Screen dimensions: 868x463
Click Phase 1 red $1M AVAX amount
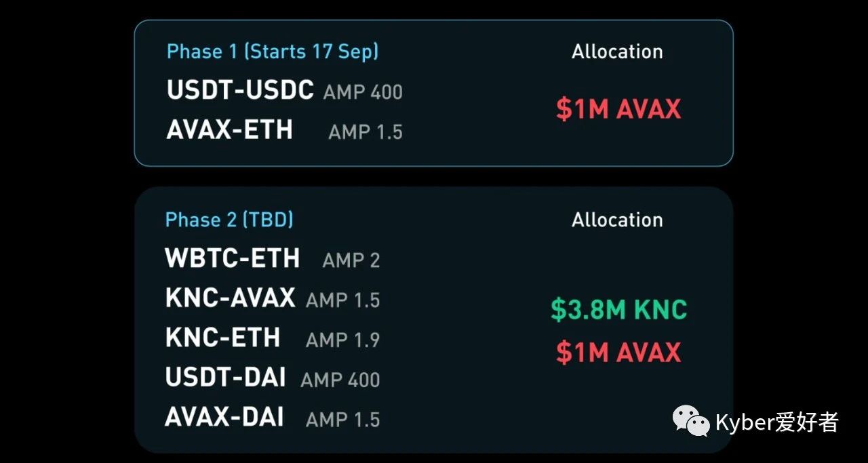pyautogui.click(x=618, y=109)
